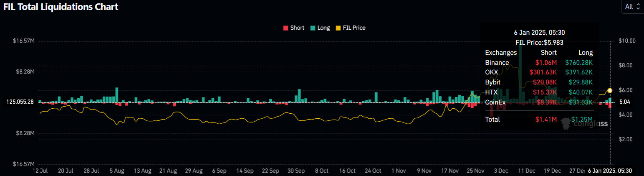644x176 pixels.
Task: Toggle the Short series in legend
Action: coord(294,28)
